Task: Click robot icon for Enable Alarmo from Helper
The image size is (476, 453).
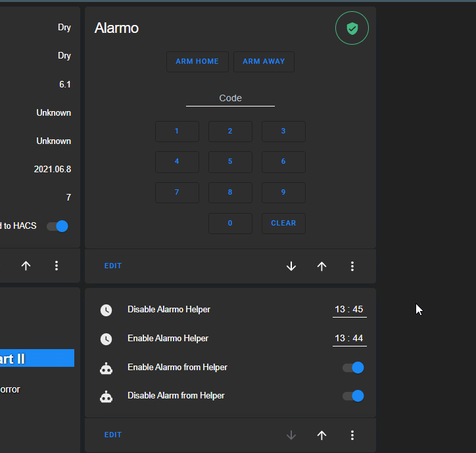Action: pyautogui.click(x=107, y=368)
